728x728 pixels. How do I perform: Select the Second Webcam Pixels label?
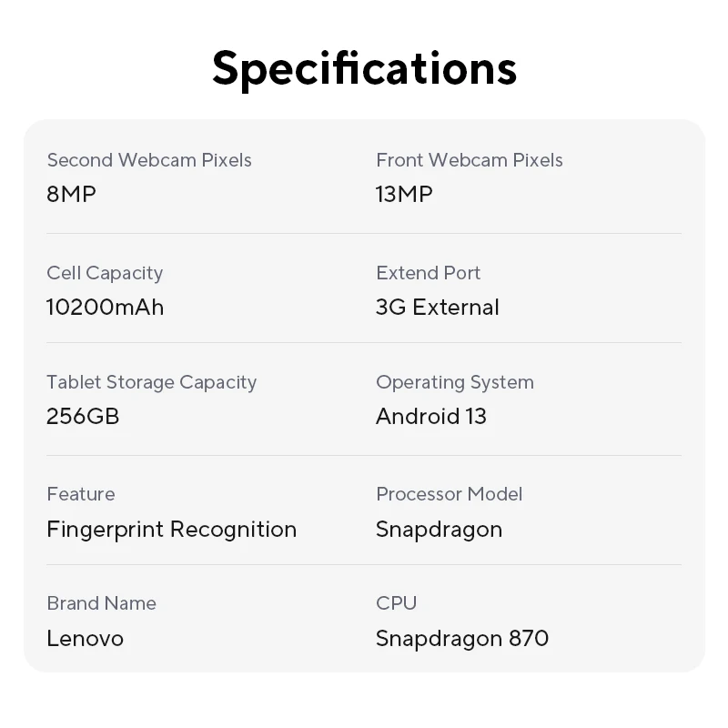149,160
